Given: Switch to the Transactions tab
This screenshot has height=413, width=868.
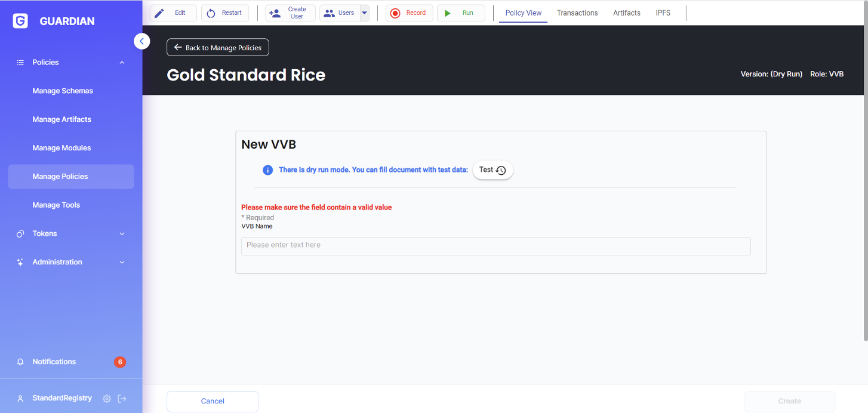Looking at the screenshot, I should 577,13.
